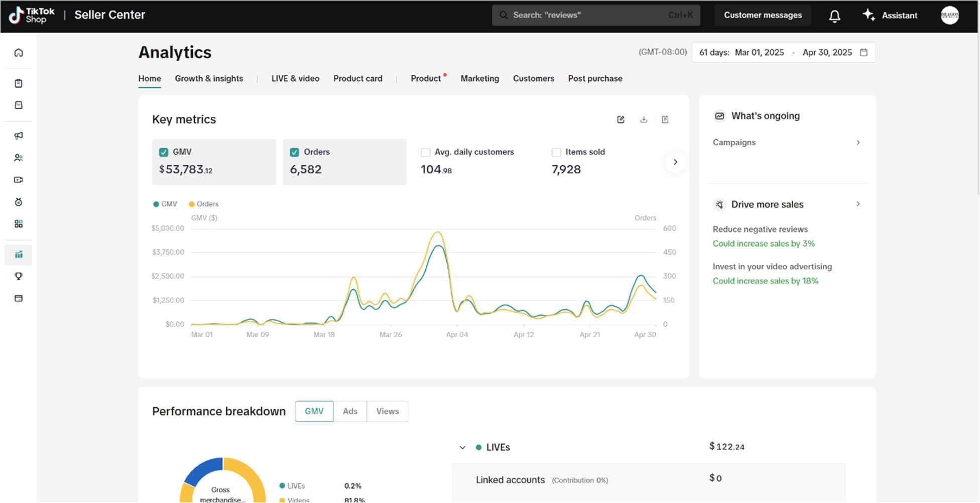
Task: Open Customer messages
Action: 763,15
